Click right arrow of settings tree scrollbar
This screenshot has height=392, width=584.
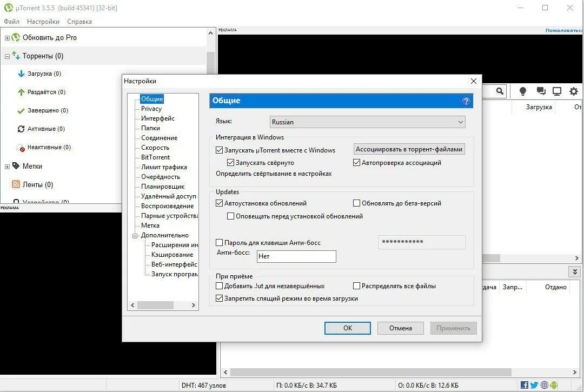[x=193, y=305]
